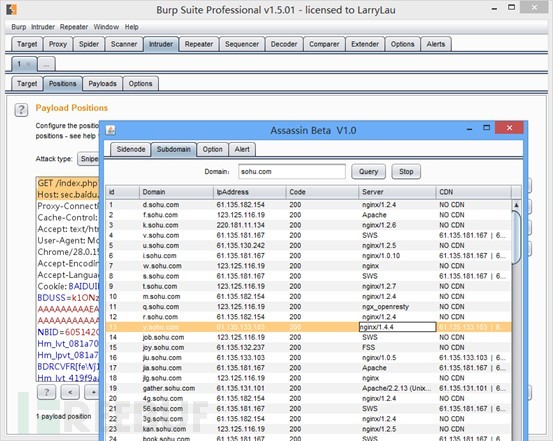Open the Intruder menu
The image size is (553, 441).
[43, 27]
